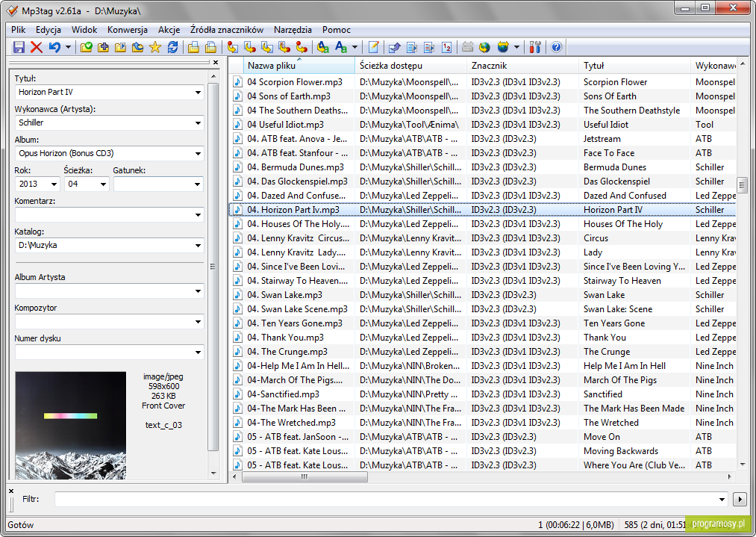Click the Export icon with blue arrow

tap(395, 47)
